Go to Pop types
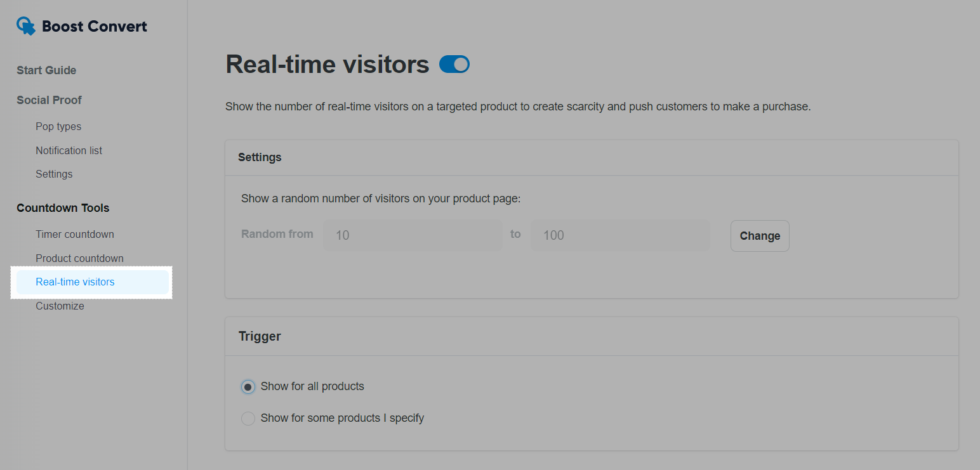This screenshot has width=980, height=470. click(58, 127)
